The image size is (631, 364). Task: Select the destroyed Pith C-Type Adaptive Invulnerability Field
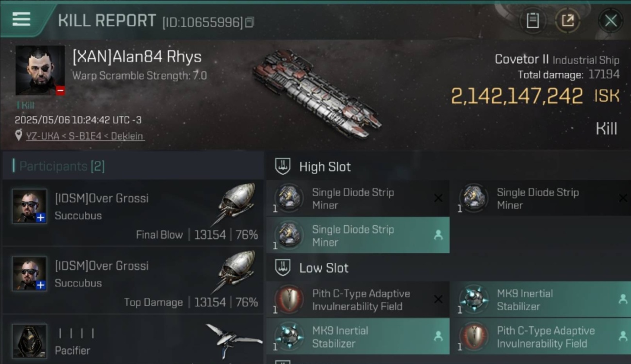point(358,300)
